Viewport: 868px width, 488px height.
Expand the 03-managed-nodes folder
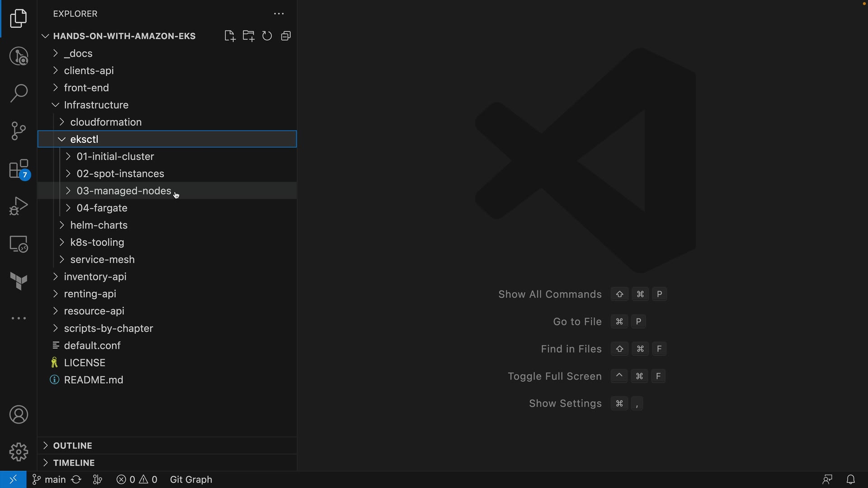pos(123,191)
